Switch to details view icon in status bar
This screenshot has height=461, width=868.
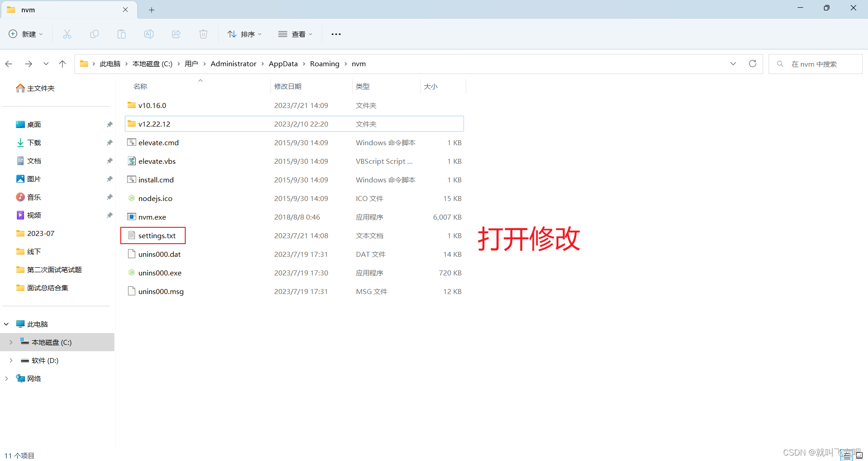[x=847, y=456]
